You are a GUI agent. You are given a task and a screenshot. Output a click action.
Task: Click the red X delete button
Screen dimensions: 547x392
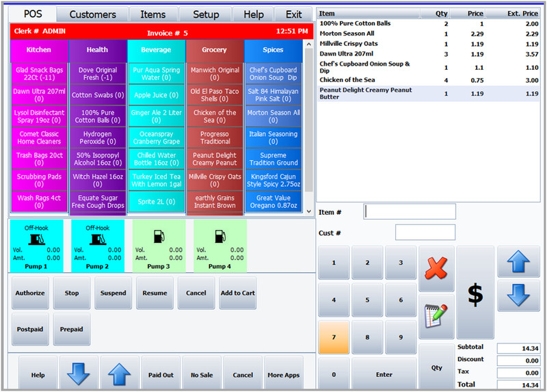pyautogui.click(x=436, y=268)
